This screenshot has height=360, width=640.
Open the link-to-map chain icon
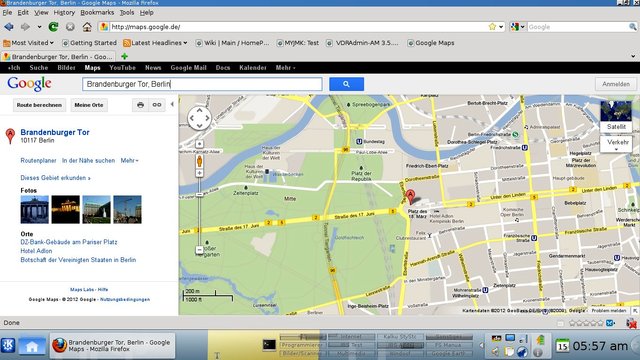(x=157, y=105)
